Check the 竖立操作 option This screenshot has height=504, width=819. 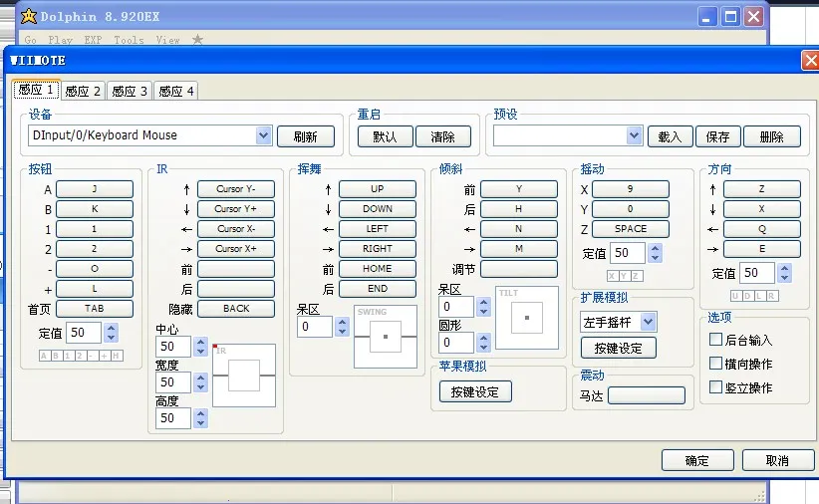pyautogui.click(x=715, y=387)
